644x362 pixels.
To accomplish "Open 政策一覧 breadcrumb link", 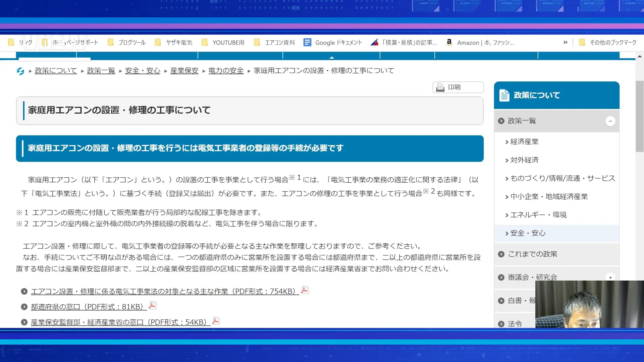I will point(101,71).
